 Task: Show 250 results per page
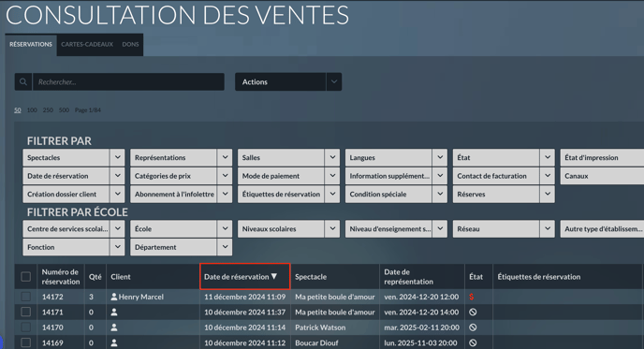click(x=48, y=110)
